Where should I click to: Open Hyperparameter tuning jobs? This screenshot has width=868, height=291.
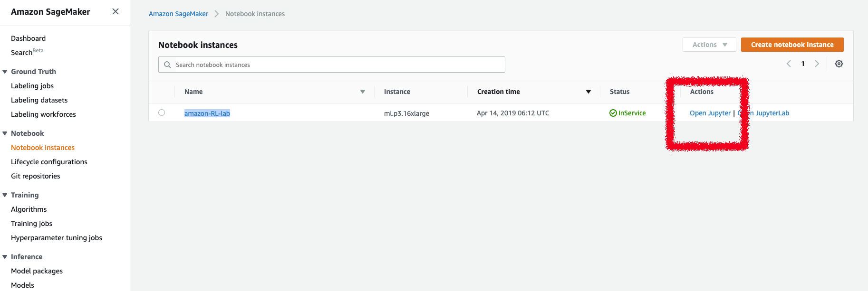[x=57, y=238]
